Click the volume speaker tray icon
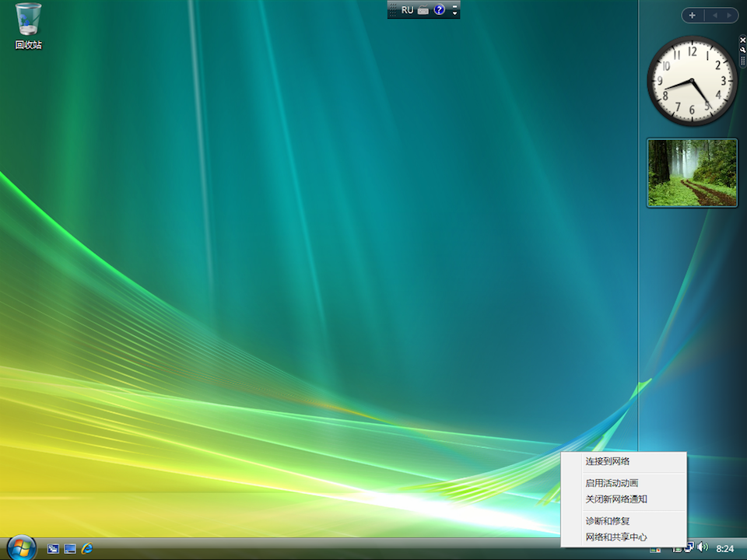 pyautogui.click(x=703, y=548)
